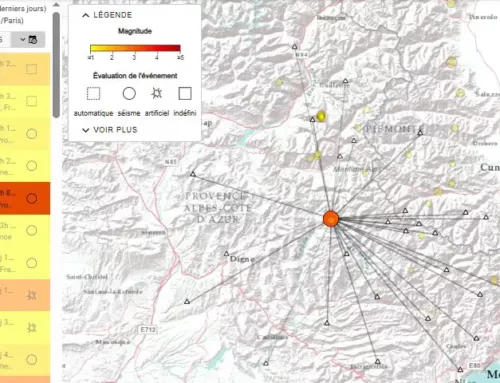Image resolution: width=500 pixels, height=383 pixels.
Task: Click the dashed icon in row 'h 3... Fr...'
Action: (x=32, y=101)
